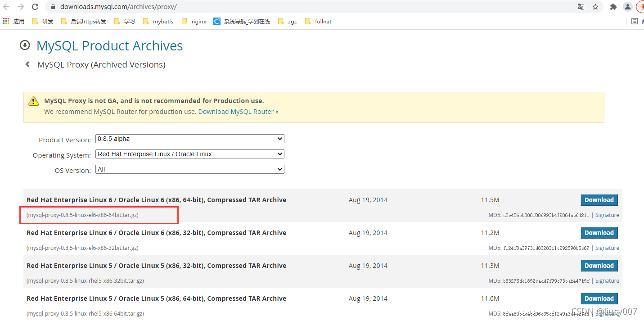This screenshot has height=321, width=644.
Task: Click the download circle icon beside MySQL Product Archives
Action: coord(25,45)
